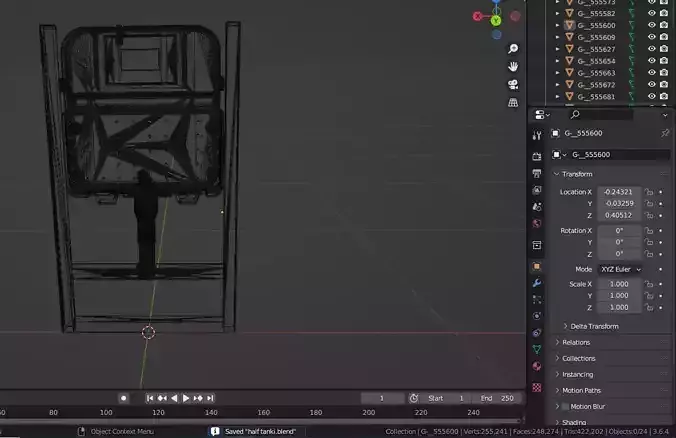Screen dimensions: 676x438
Task: Click the red X axis gizmo ball
Action: point(477,16)
